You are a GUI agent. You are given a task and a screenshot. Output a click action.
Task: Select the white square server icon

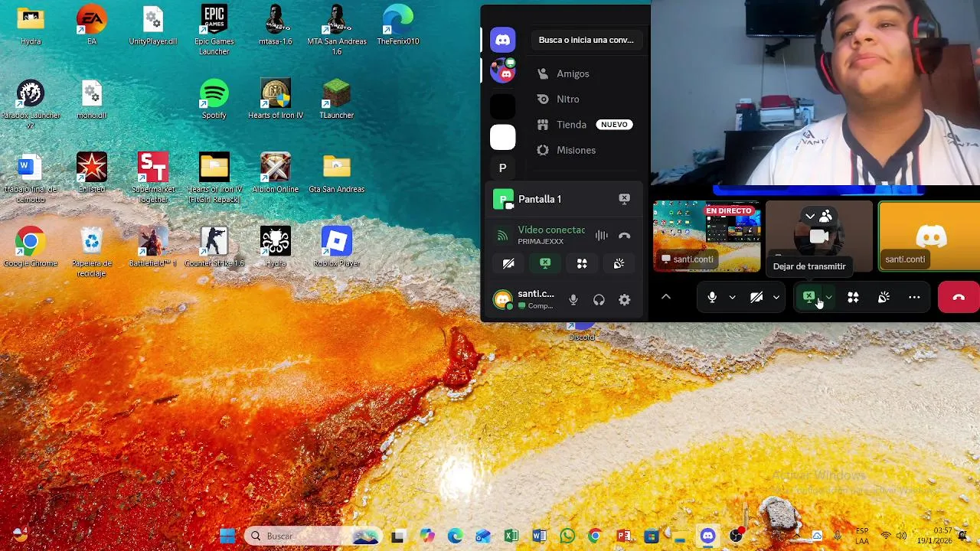pos(503,137)
